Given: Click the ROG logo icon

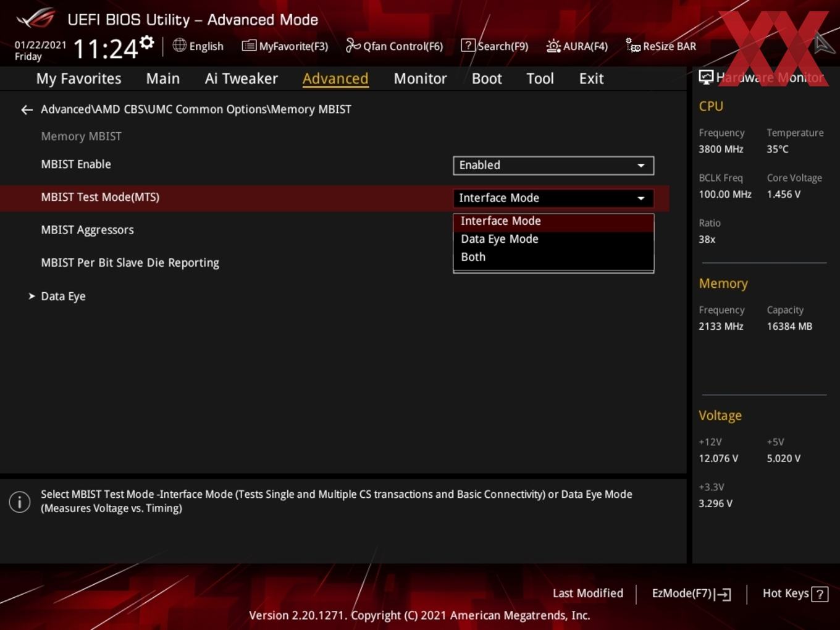Looking at the screenshot, I should [x=36, y=19].
